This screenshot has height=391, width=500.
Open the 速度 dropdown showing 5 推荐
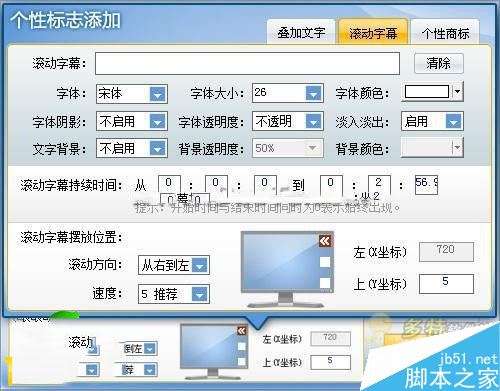pos(174,294)
